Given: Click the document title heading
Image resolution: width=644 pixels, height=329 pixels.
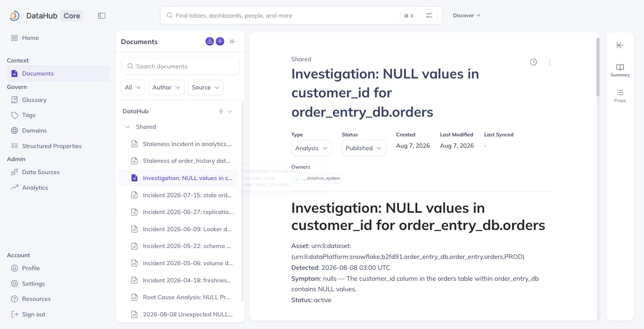Looking at the screenshot, I should 385,93.
